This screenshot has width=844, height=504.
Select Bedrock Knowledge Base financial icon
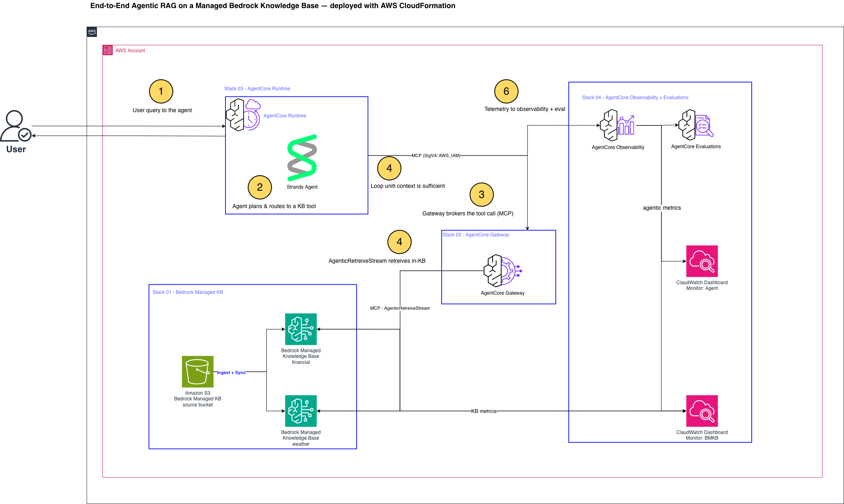coord(301,329)
